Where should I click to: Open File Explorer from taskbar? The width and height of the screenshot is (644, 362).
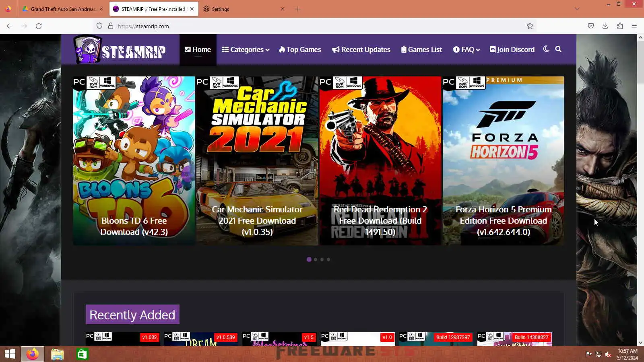pyautogui.click(x=58, y=354)
